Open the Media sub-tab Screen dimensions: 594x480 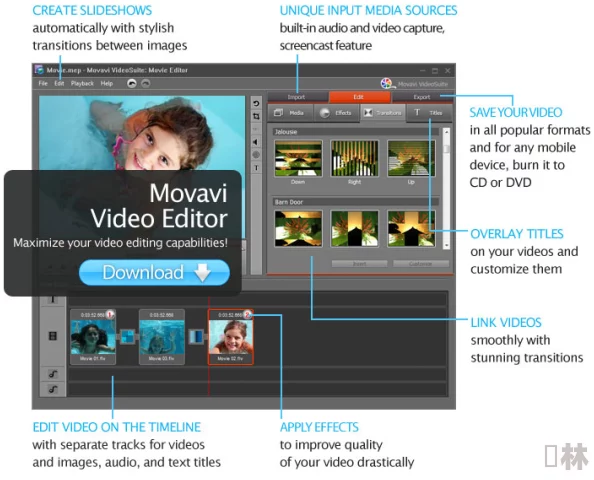[291, 113]
